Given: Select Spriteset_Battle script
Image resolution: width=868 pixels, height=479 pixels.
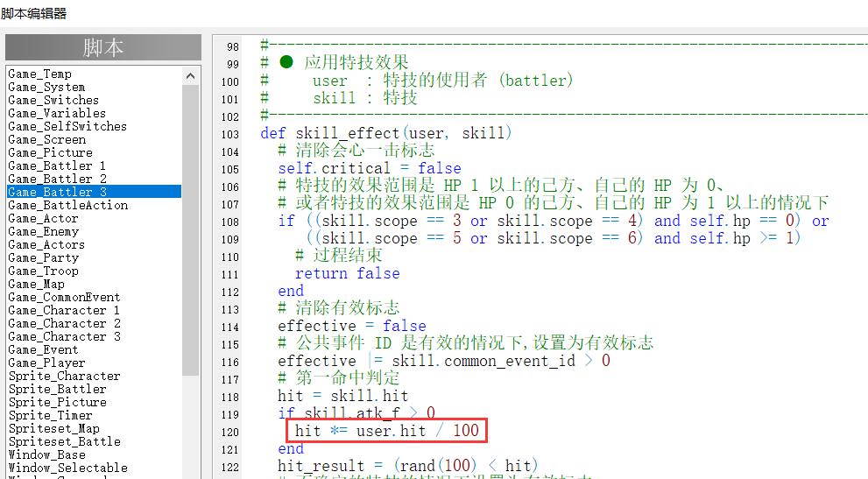Looking at the screenshot, I should point(64,442).
